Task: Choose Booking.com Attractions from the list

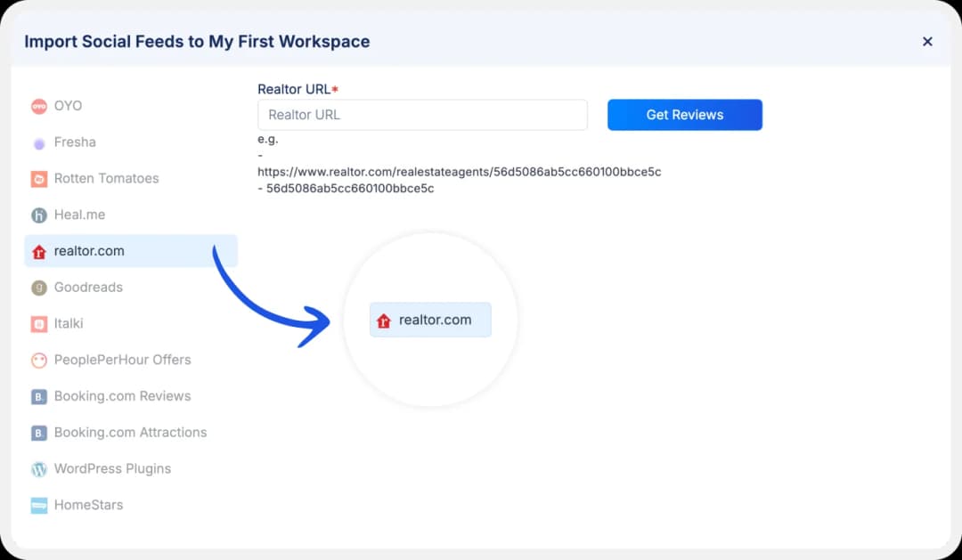Action: coord(130,433)
